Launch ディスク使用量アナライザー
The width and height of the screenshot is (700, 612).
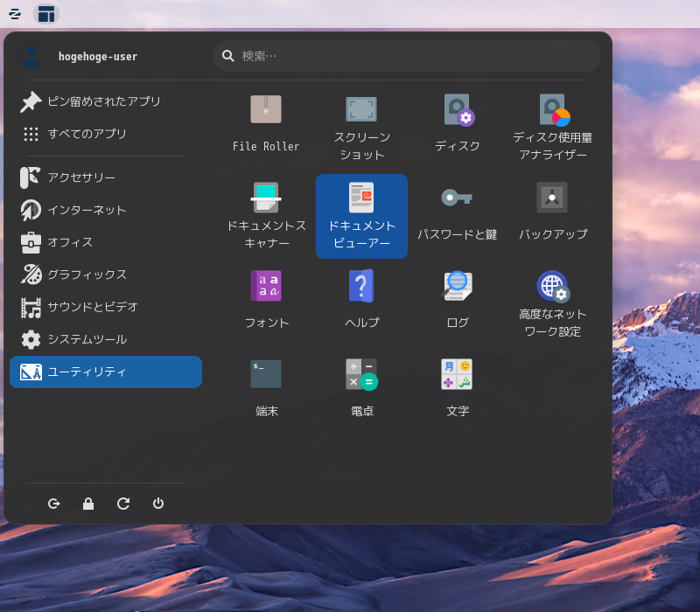[x=553, y=126]
